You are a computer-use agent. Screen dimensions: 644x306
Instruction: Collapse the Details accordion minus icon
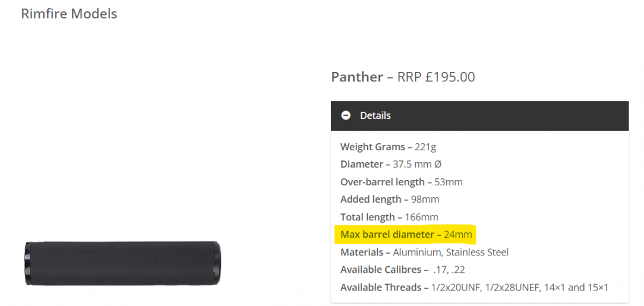(346, 116)
